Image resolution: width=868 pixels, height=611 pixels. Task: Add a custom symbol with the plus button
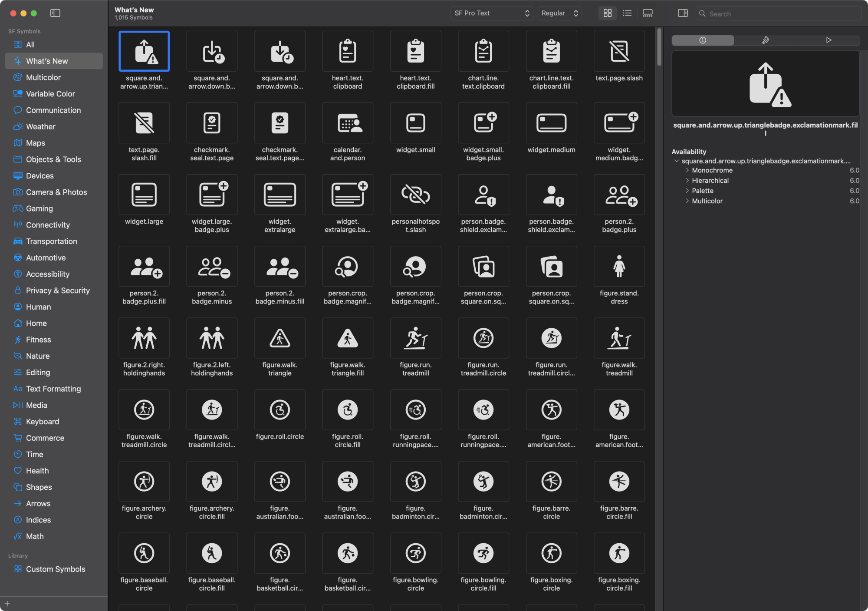tap(8, 603)
